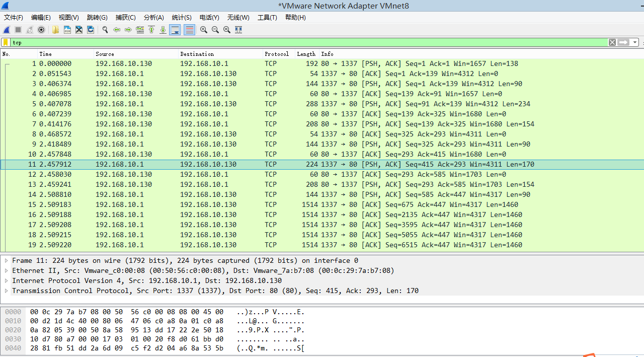This screenshot has height=357, width=644.
Task: Zoom in the main window text
Action: click(x=204, y=30)
